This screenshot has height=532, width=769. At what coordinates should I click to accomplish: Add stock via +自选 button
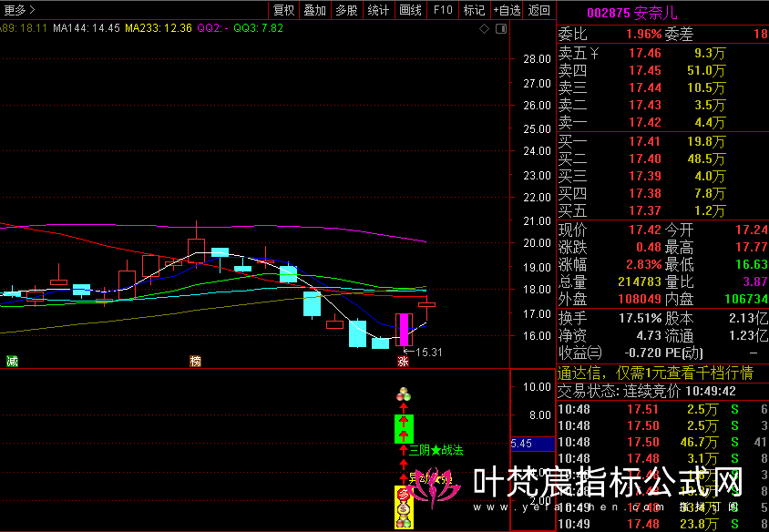508,10
